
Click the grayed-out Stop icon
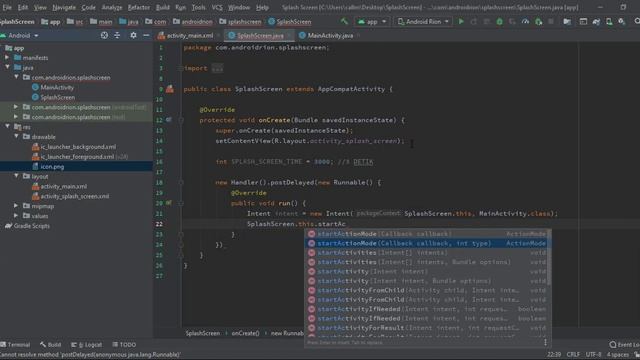[551, 21]
